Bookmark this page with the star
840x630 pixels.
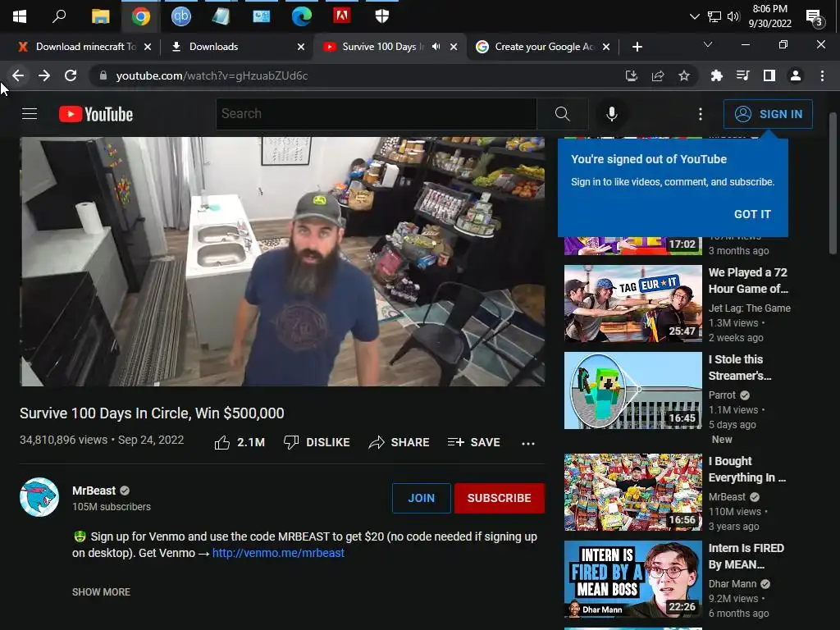(684, 75)
